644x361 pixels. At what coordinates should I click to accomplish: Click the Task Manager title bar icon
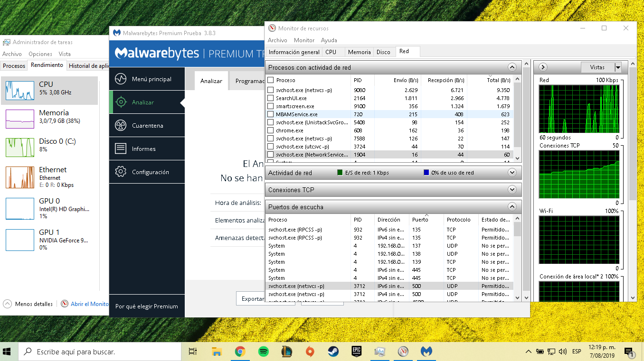tap(6, 42)
